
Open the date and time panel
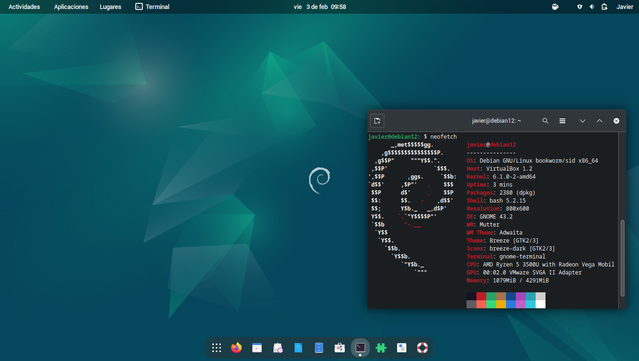(x=320, y=7)
